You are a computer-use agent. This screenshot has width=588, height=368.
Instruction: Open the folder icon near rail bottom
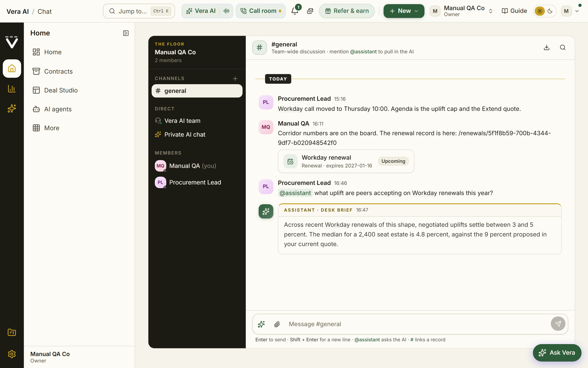pyautogui.click(x=12, y=332)
